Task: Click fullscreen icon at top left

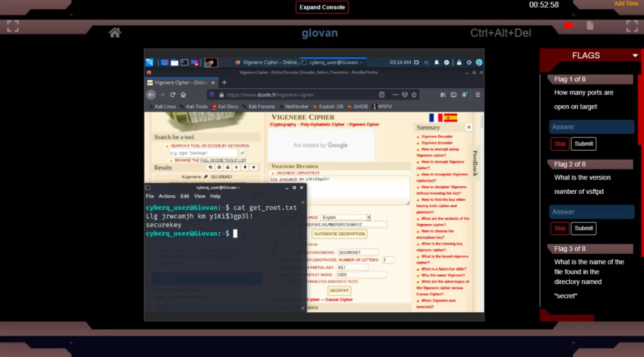Action: tap(13, 26)
